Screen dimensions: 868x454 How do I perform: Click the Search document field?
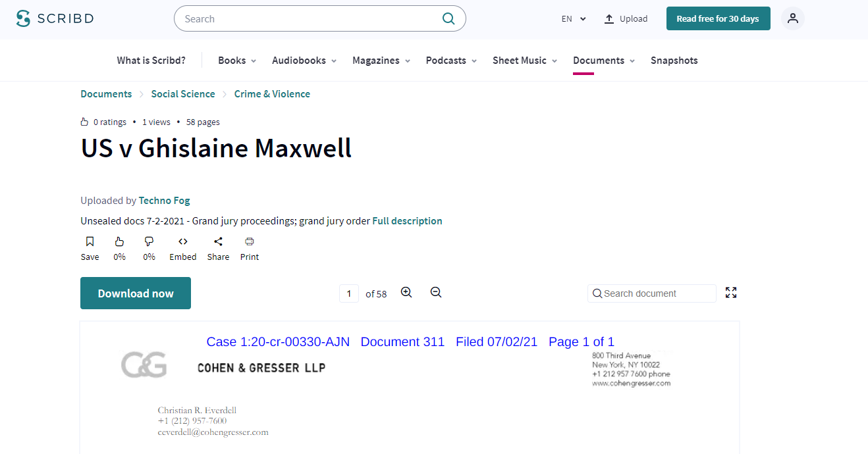pos(651,293)
